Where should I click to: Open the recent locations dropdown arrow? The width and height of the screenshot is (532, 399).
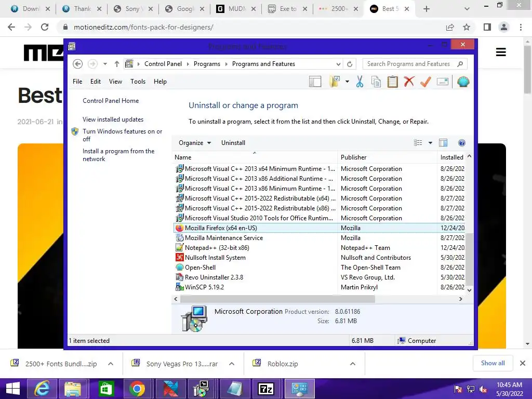105,64
